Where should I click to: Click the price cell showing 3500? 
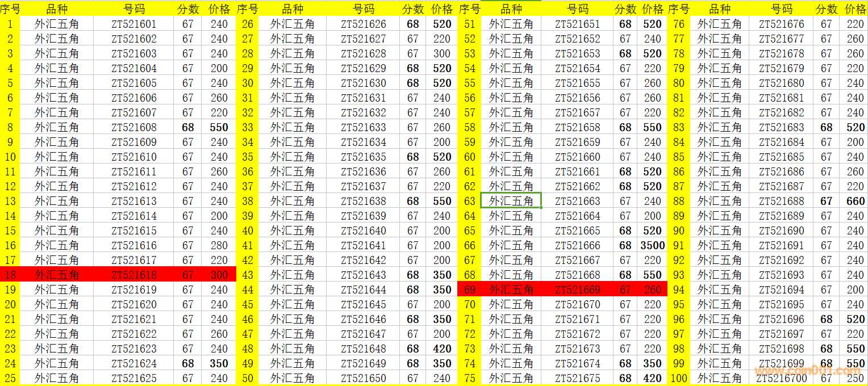(652, 245)
